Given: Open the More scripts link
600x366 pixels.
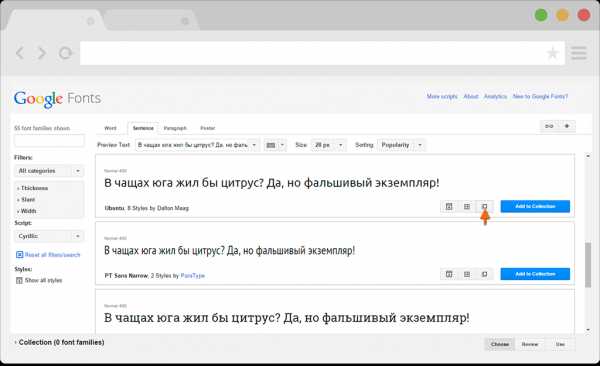Looking at the screenshot, I should tap(442, 96).
